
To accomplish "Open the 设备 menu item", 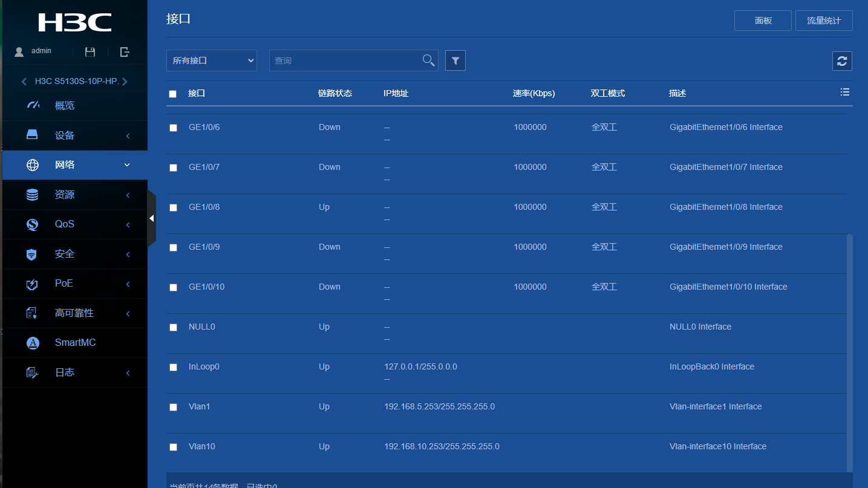I will [x=75, y=135].
